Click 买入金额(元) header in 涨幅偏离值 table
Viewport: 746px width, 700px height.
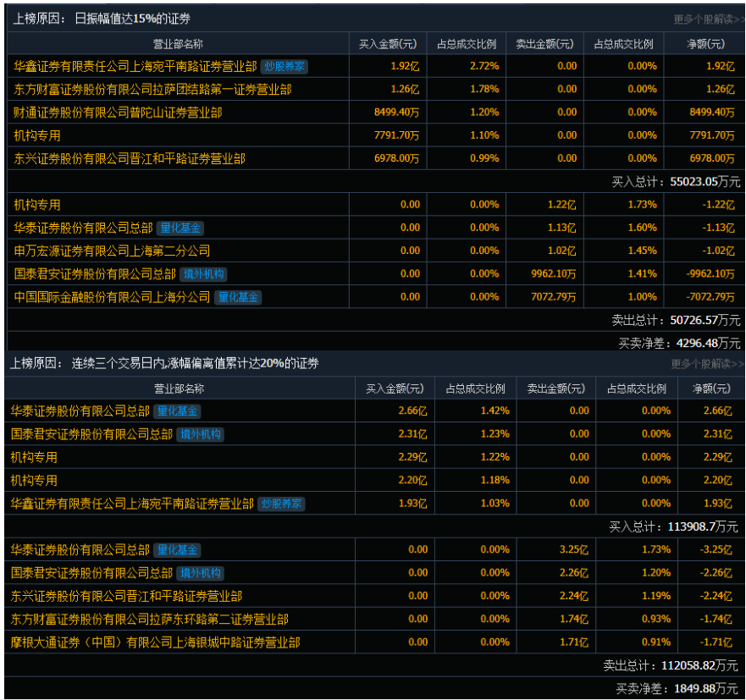pos(395,389)
